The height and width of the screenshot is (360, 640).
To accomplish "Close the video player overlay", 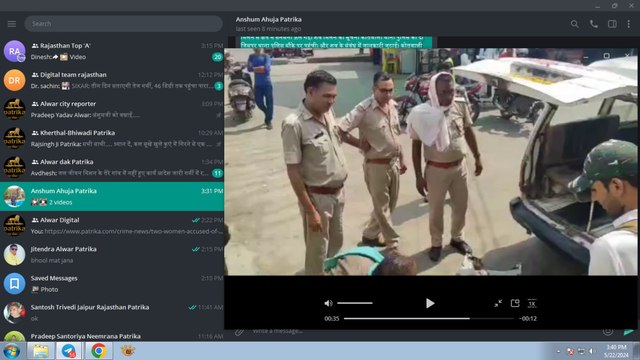I will point(627,55).
